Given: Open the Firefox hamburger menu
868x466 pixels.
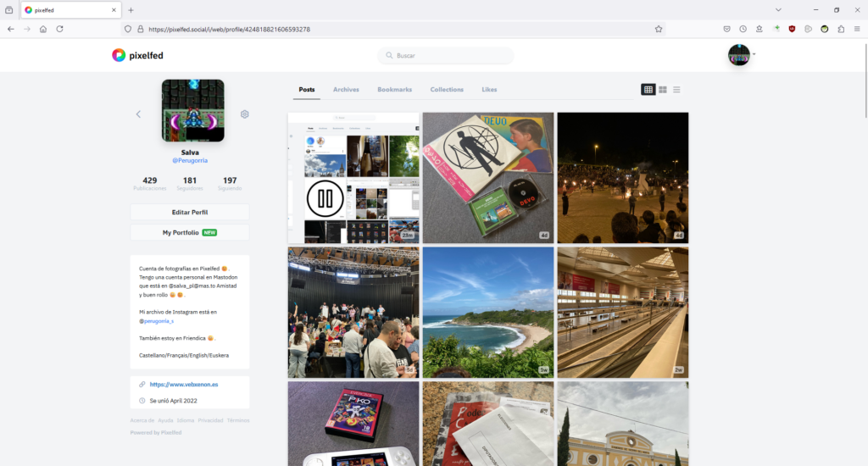Looking at the screenshot, I should [x=857, y=29].
